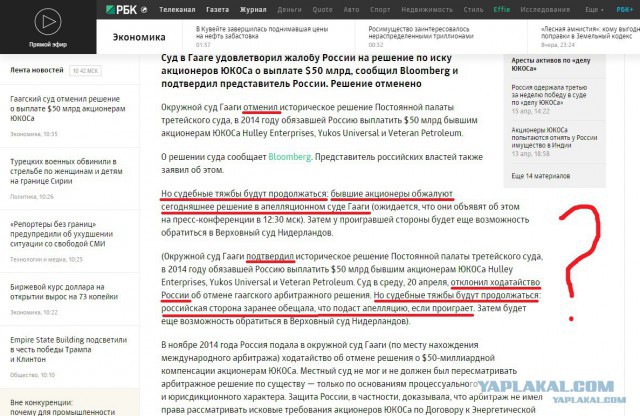Open the «Вне конкуренции» sidebar item
This screenshot has height=416, width=640.
pyautogui.click(x=62, y=407)
